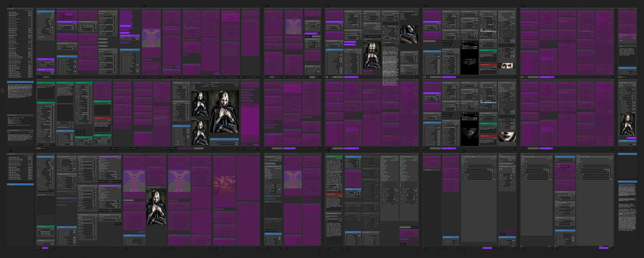Click navigate arrow beside Enable Rescale Image row
Screen dimensions: 644x258
(32, 35)
